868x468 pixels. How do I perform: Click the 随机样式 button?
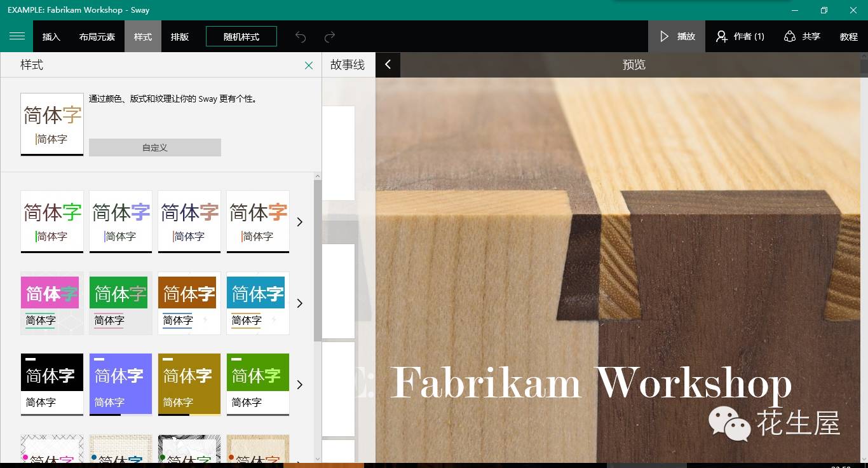[x=241, y=36]
